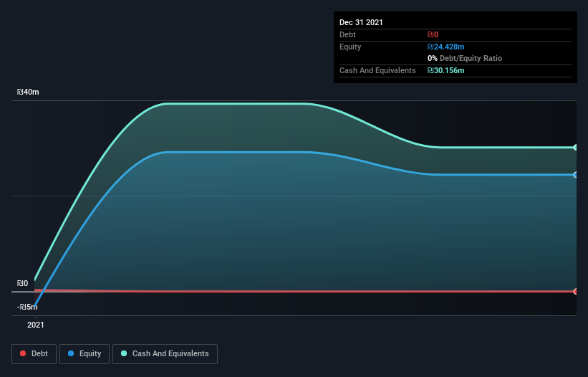Click the ₪0 y-axis label
This screenshot has width=588, height=377.
[22, 283]
